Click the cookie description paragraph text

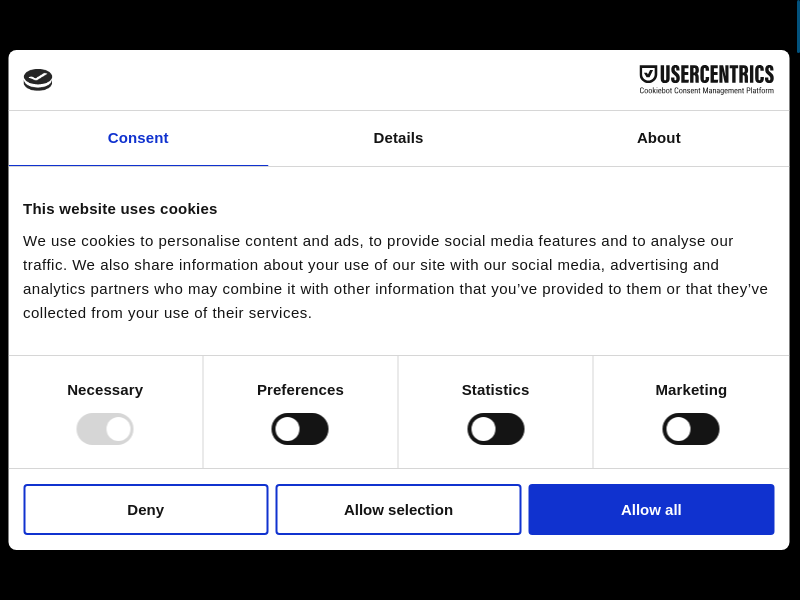click(x=395, y=277)
